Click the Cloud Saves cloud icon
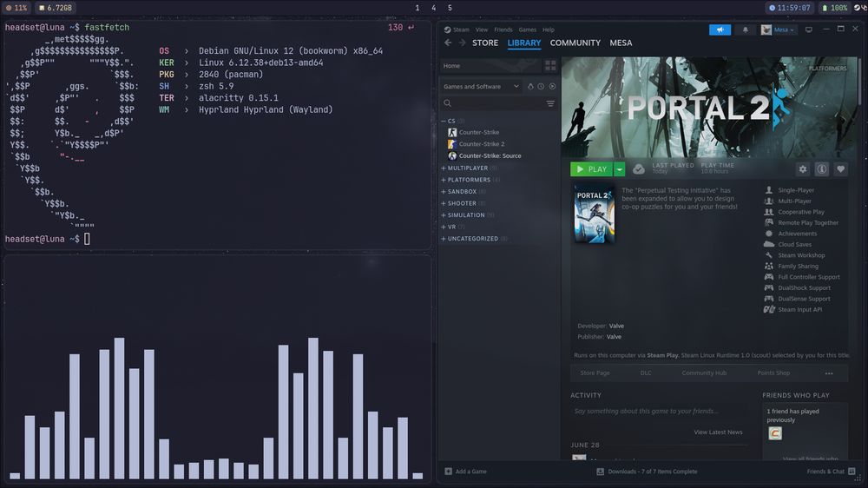Screen dimensions: 868x488 pyautogui.click(x=769, y=244)
